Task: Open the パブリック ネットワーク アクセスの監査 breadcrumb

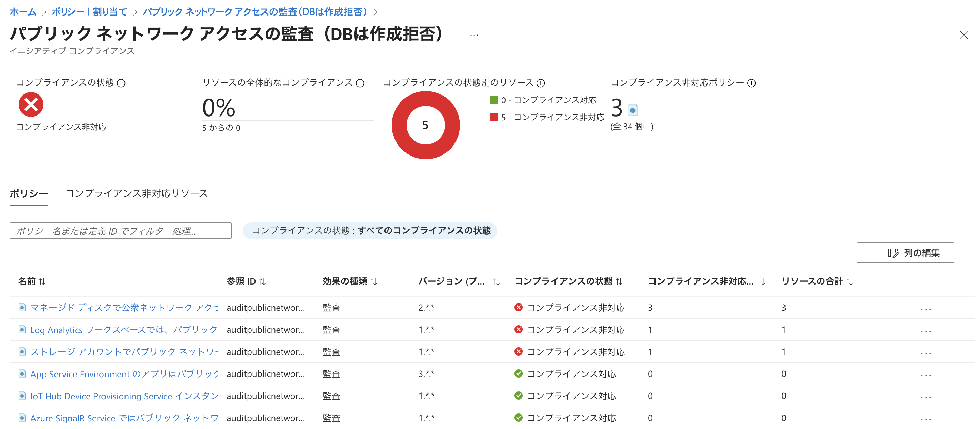Action: [x=255, y=12]
